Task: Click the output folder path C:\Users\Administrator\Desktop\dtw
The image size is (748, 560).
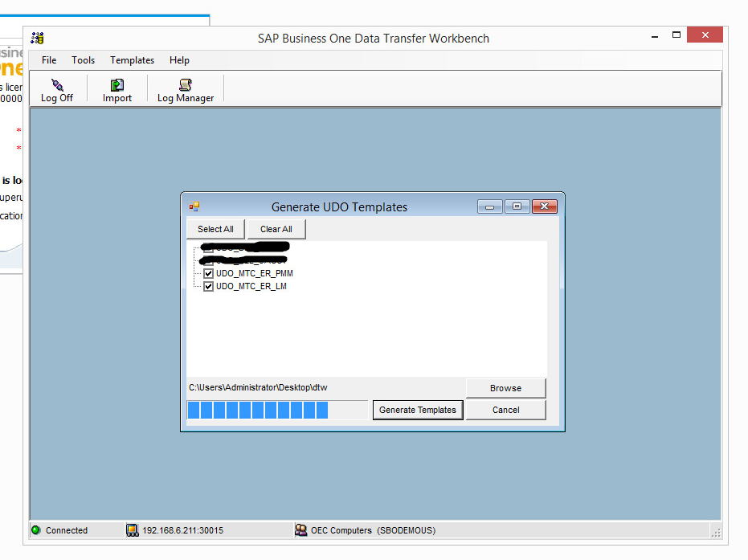Action: pos(258,387)
